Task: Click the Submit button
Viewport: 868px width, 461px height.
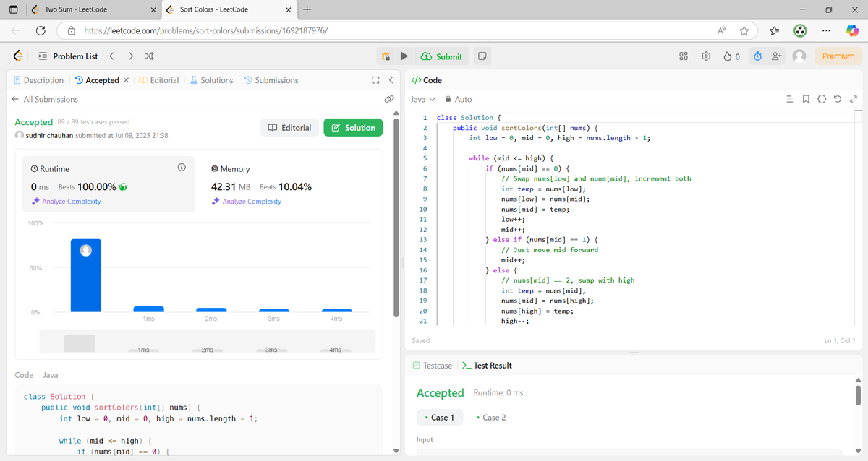Action: click(x=443, y=56)
